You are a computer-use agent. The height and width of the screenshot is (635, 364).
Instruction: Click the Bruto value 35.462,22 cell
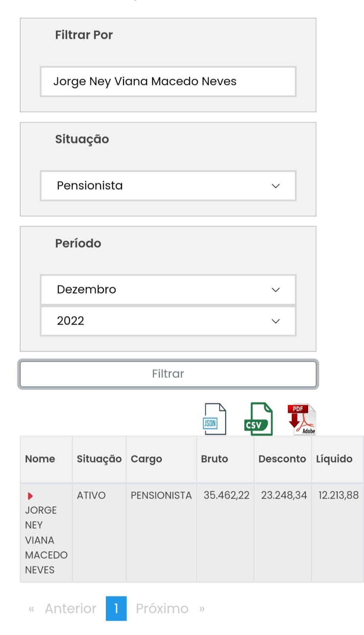226,495
